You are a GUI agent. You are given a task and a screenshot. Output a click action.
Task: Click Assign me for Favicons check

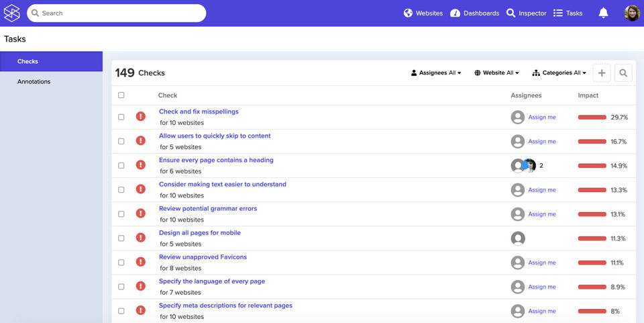click(542, 263)
